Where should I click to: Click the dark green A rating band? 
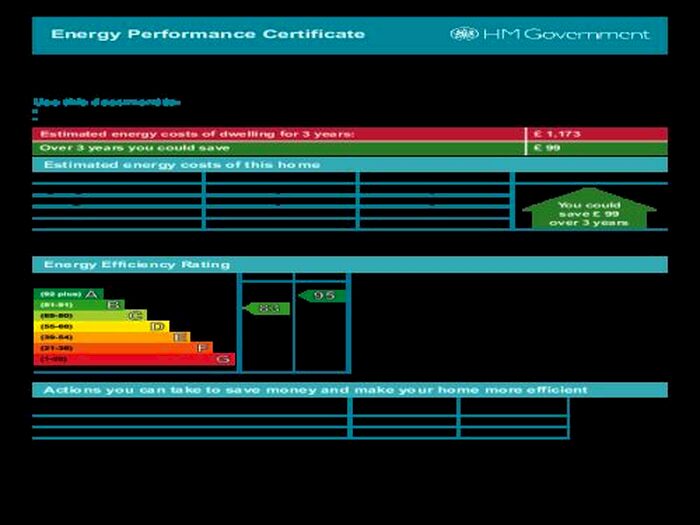click(x=68, y=294)
